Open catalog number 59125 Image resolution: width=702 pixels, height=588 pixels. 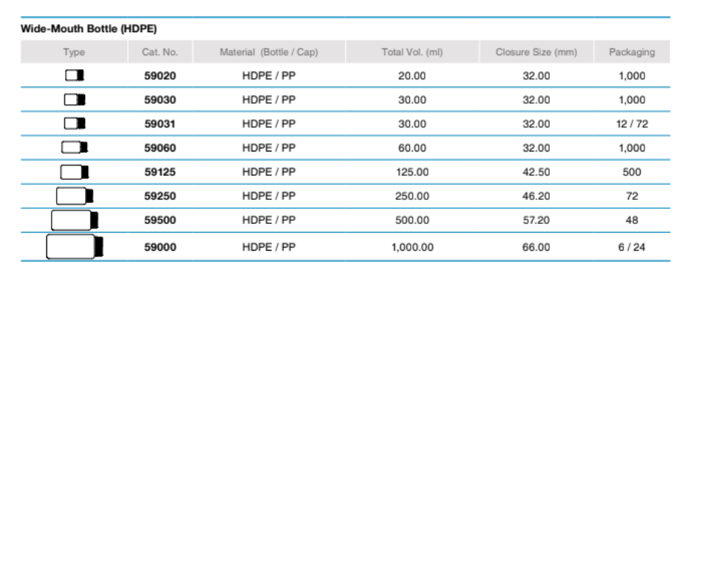pyautogui.click(x=160, y=172)
